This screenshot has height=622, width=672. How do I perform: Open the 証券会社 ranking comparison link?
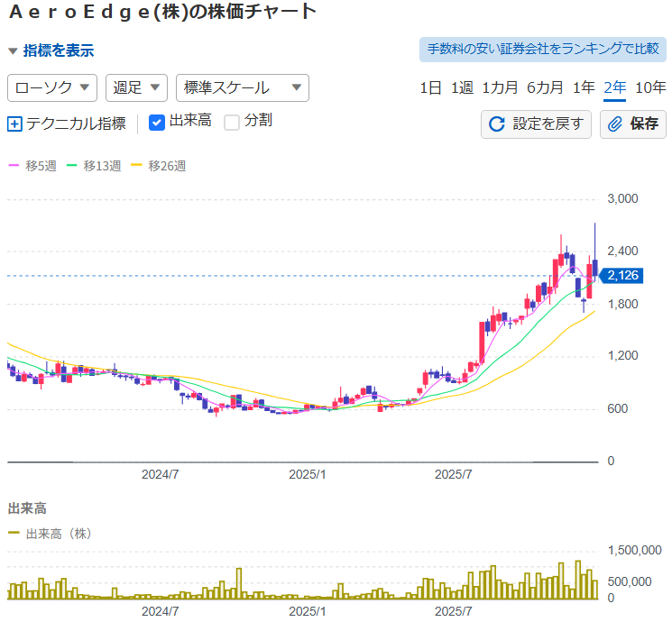542,49
